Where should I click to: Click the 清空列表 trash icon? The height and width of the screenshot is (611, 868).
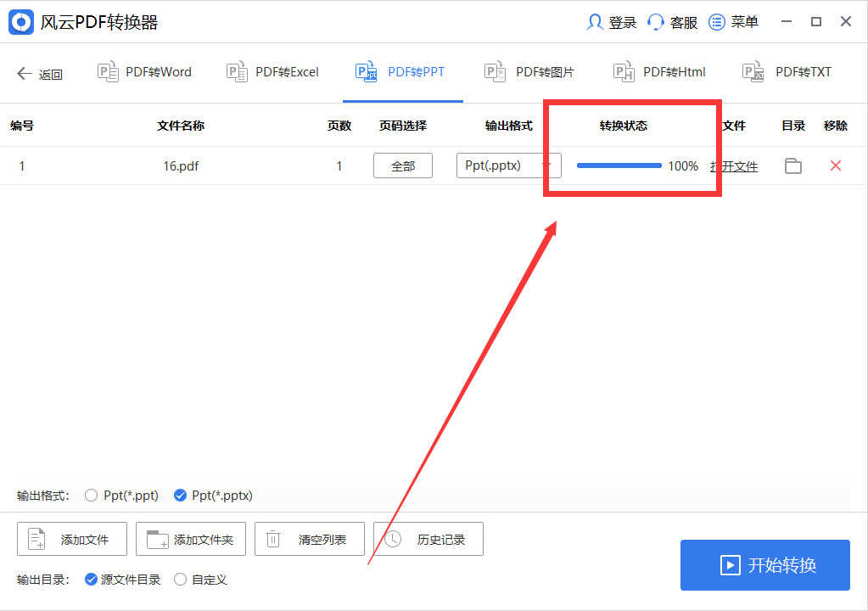tap(273, 539)
